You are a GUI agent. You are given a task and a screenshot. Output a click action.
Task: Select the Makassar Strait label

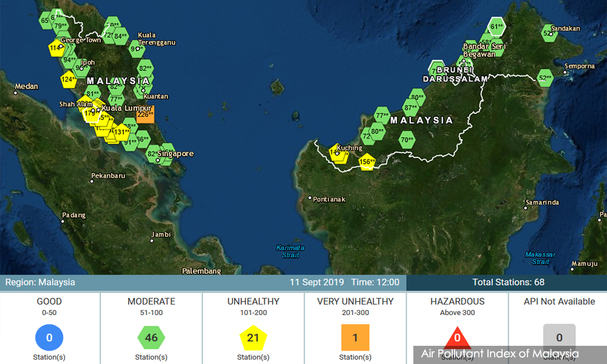[x=540, y=258]
